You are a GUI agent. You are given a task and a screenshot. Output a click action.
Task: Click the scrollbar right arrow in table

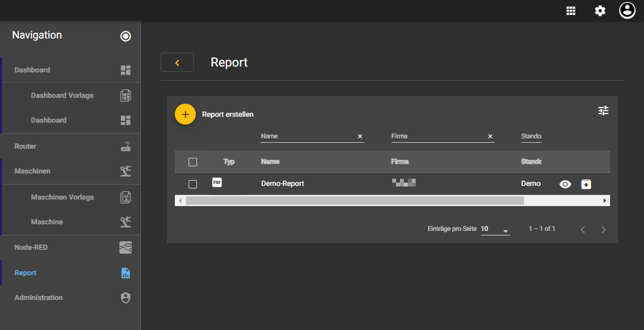point(605,201)
